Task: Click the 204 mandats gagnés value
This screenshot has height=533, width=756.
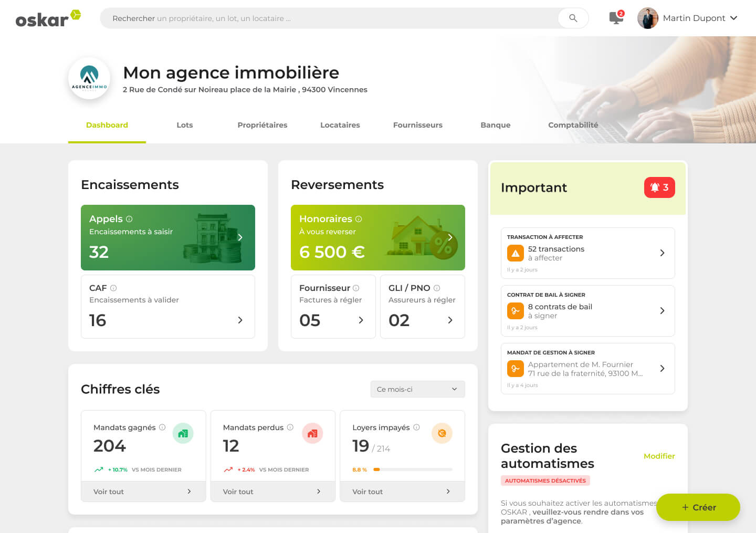Action: 110,446
